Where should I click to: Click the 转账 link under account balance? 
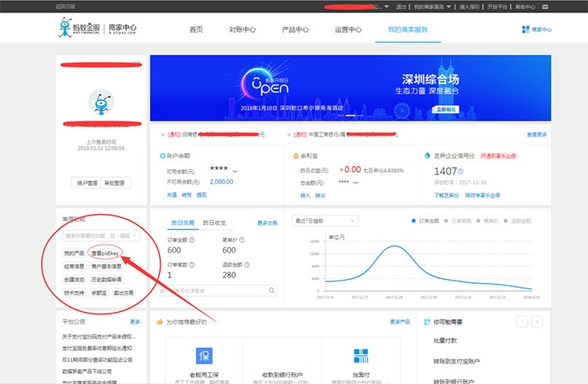pos(187,194)
